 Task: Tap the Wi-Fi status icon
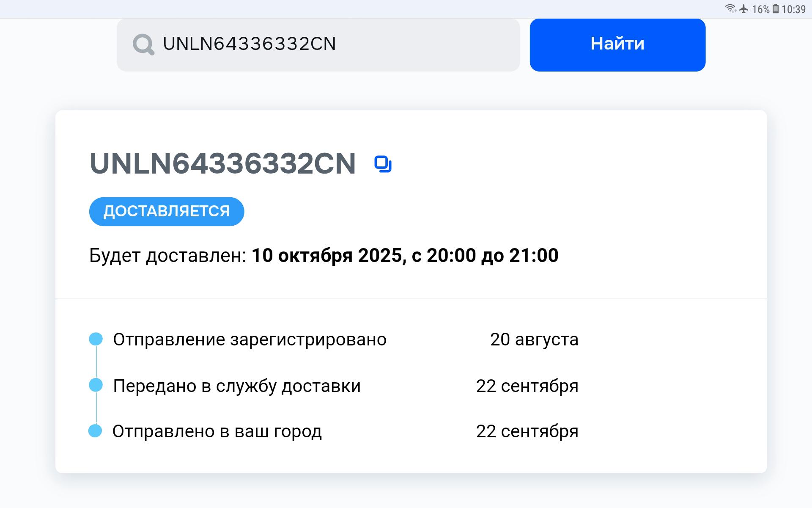click(730, 9)
